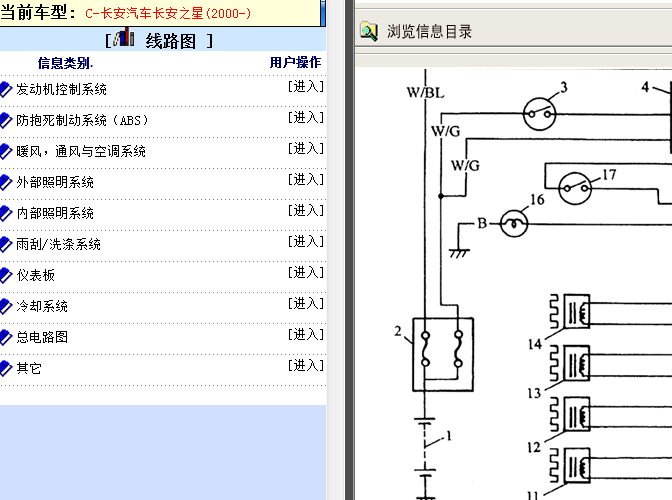Viewport: 672px width, 500px height.
Task: Click the fuse box numbered 2 in diagram
Action: (443, 354)
